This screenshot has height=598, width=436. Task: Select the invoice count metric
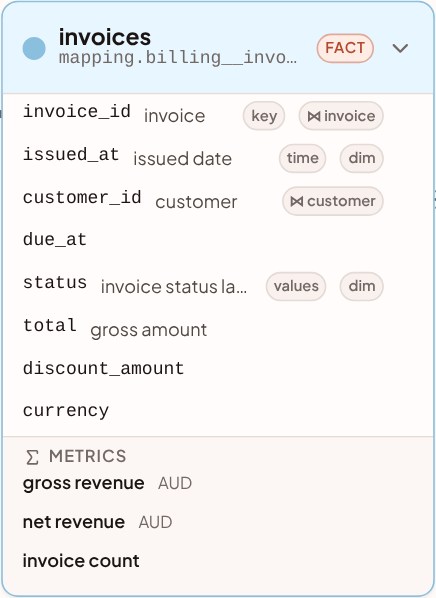81,561
